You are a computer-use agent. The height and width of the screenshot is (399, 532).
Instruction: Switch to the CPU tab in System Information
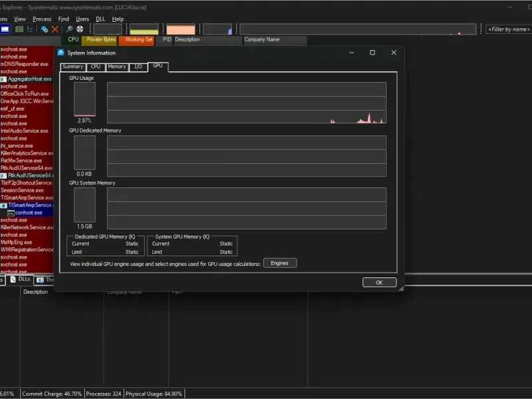tap(96, 67)
